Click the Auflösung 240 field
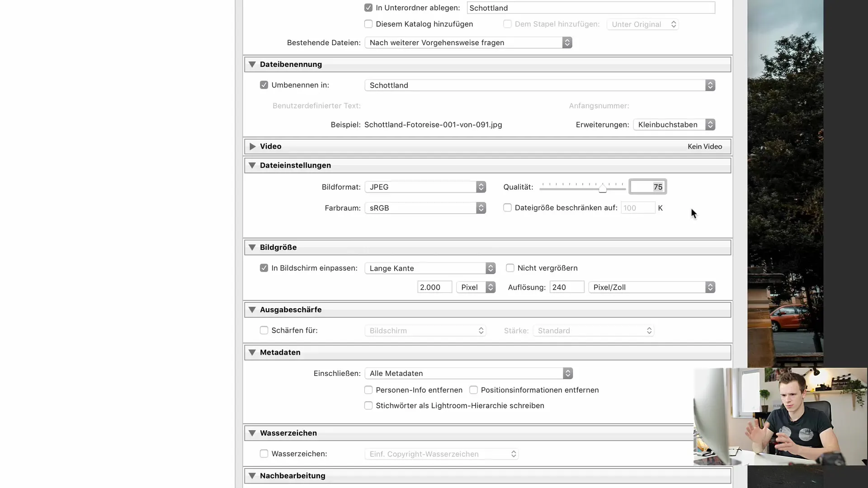This screenshot has width=868, height=488. pos(567,287)
